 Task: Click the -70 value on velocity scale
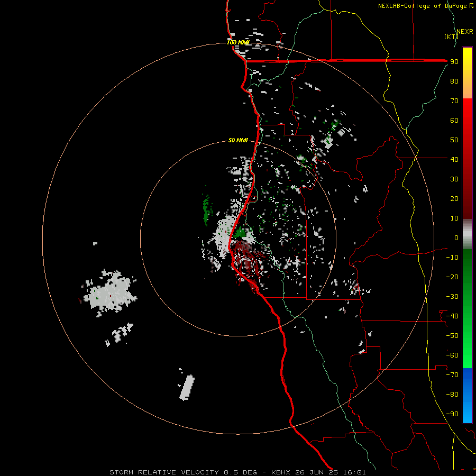coord(452,375)
